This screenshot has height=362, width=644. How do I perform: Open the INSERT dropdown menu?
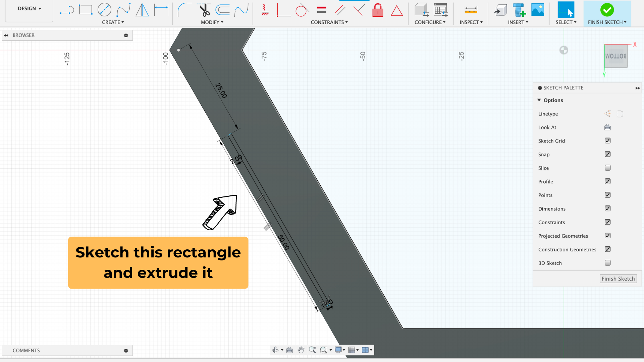point(518,22)
